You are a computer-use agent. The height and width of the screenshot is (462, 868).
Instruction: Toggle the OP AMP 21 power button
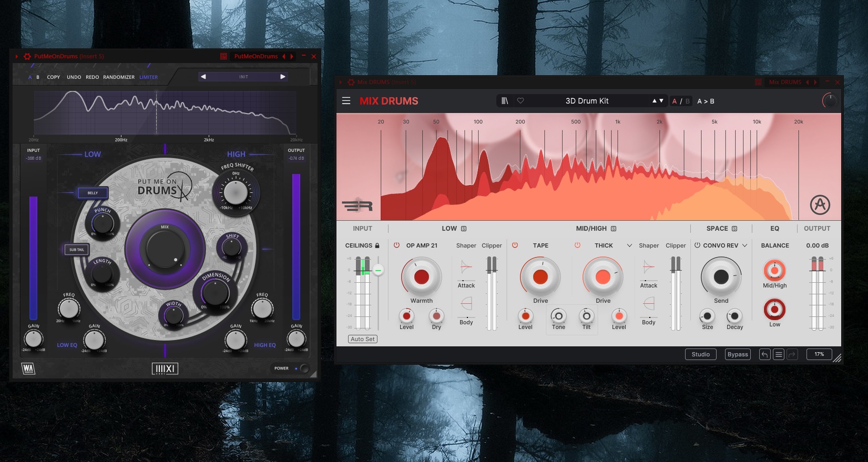click(x=396, y=245)
